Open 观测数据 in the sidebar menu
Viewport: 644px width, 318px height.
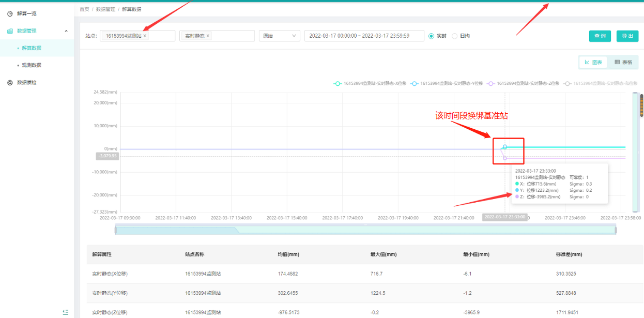[x=32, y=65]
